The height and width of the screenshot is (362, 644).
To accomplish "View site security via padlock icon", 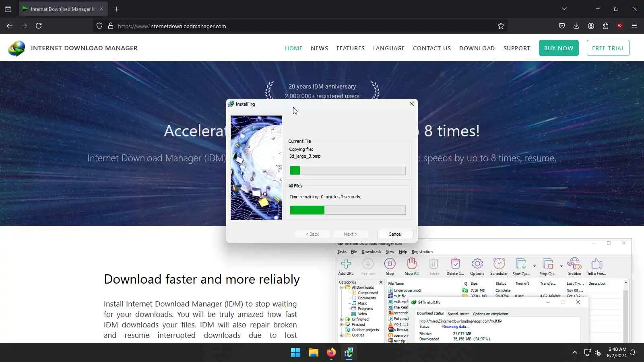I will [111, 26].
